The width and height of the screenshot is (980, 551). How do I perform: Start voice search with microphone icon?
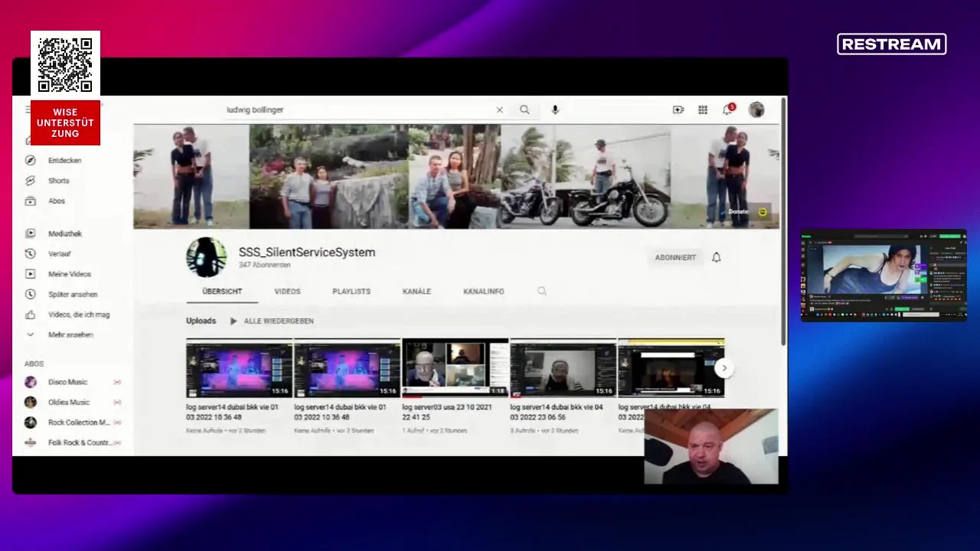pos(555,110)
